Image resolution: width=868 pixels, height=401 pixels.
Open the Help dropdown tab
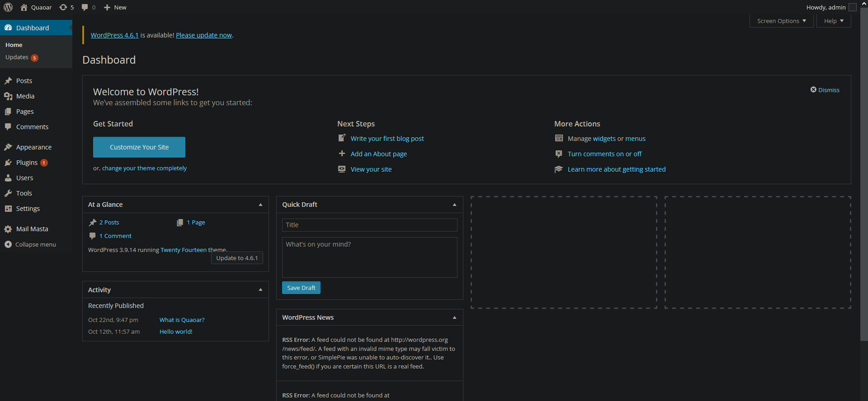tap(834, 21)
